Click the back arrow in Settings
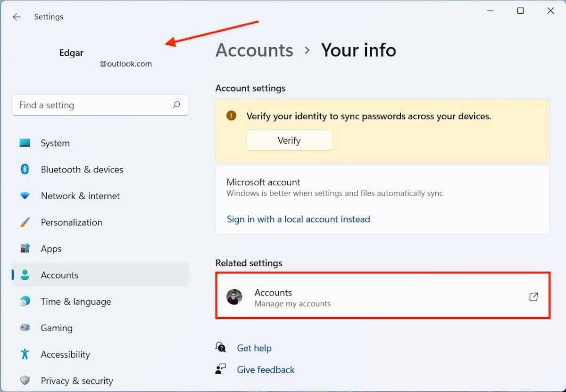The image size is (566, 392). click(17, 17)
